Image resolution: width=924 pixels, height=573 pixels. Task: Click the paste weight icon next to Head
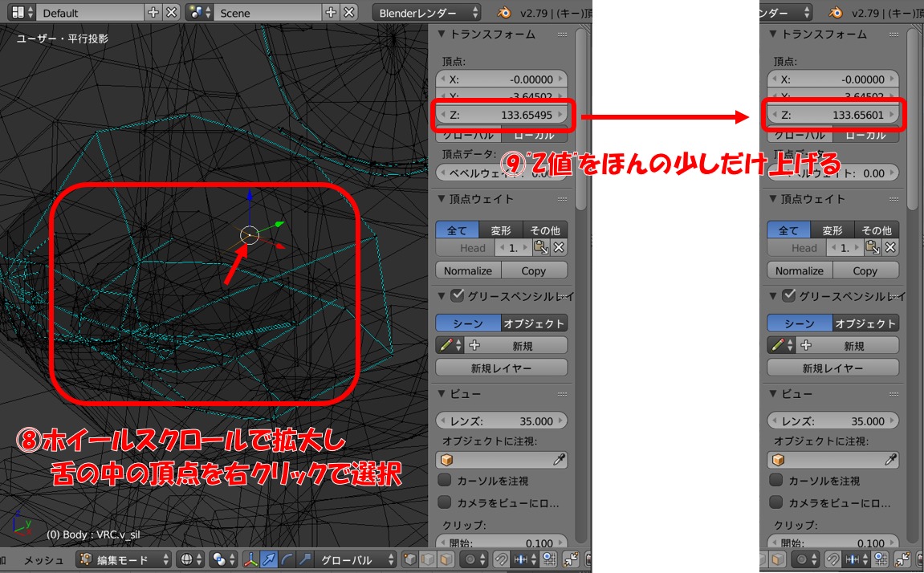(x=541, y=248)
